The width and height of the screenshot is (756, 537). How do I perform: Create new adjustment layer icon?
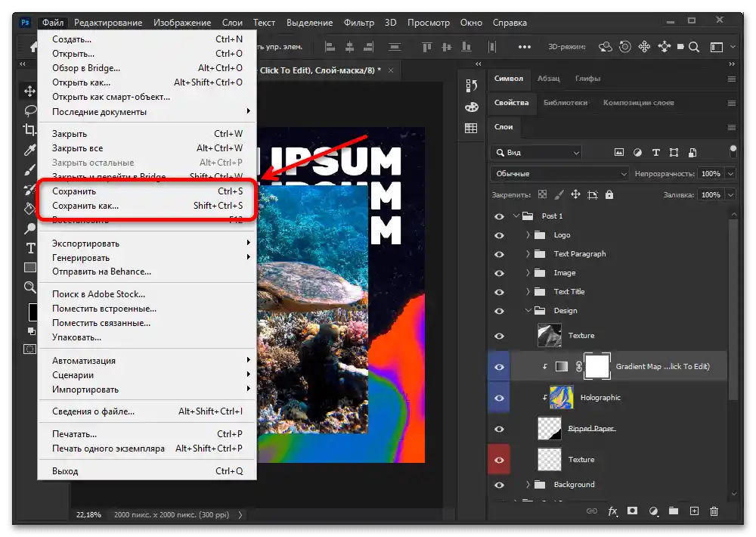(x=653, y=511)
